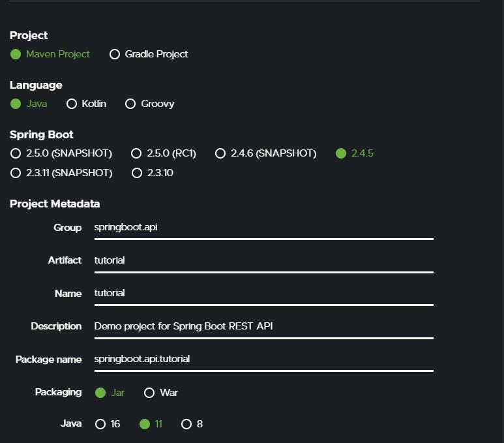This screenshot has width=504, height=443.
Task: Choose Spring Boot 2.3.11 (SNAPSHOT)
Action: pos(16,173)
